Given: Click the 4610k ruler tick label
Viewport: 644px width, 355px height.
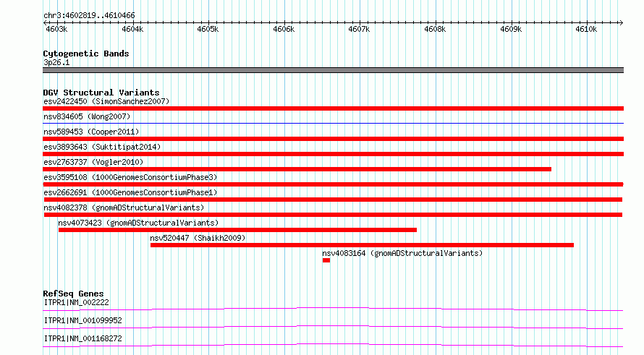Looking at the screenshot, I should pos(586,29).
